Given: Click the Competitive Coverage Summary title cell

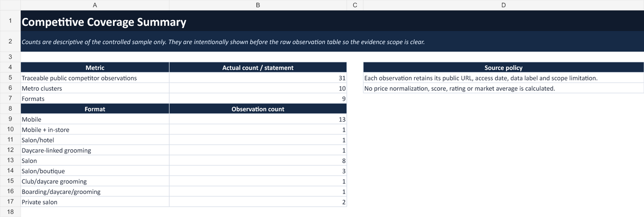Looking at the screenshot, I should point(332,21).
